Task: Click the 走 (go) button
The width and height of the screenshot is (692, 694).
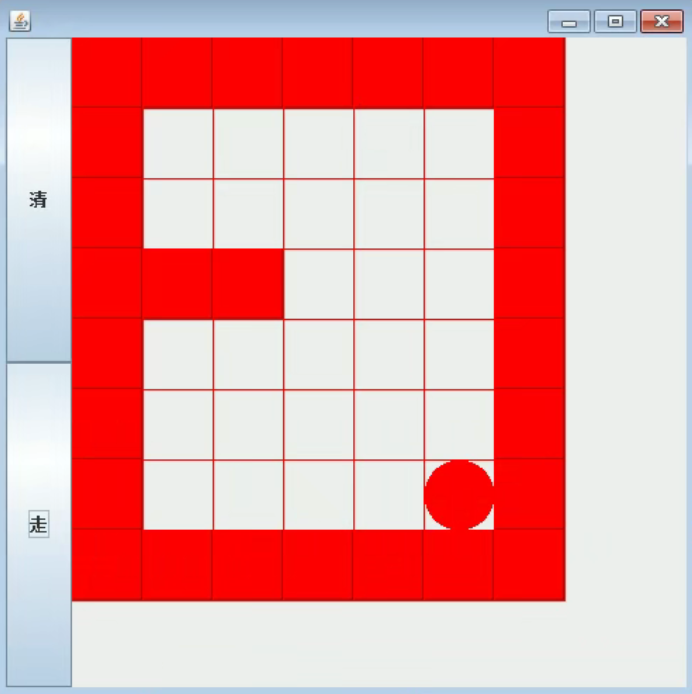Action: 39,524
